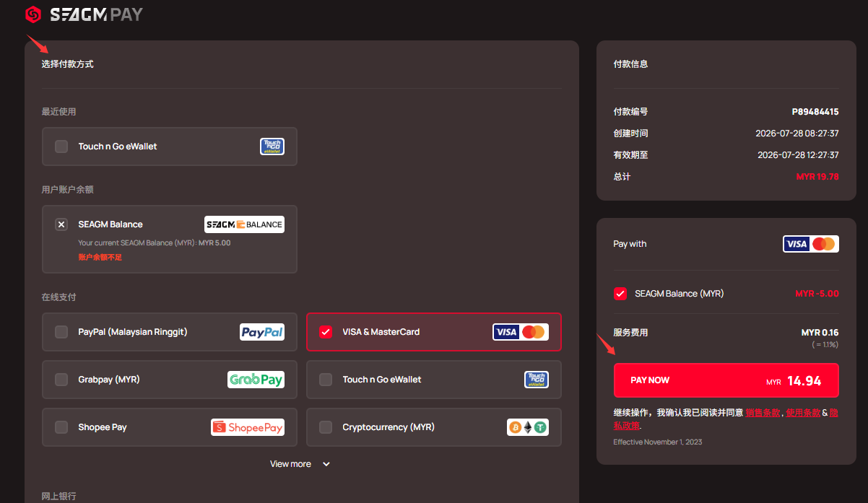Click the SEAGM Pay logo
This screenshot has height=503, width=868.
tap(84, 14)
